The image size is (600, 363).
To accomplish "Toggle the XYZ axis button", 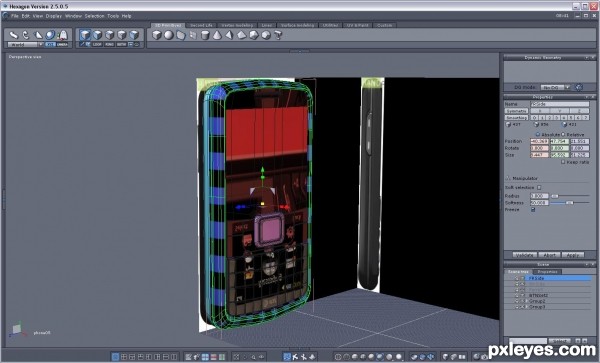I will point(50,44).
